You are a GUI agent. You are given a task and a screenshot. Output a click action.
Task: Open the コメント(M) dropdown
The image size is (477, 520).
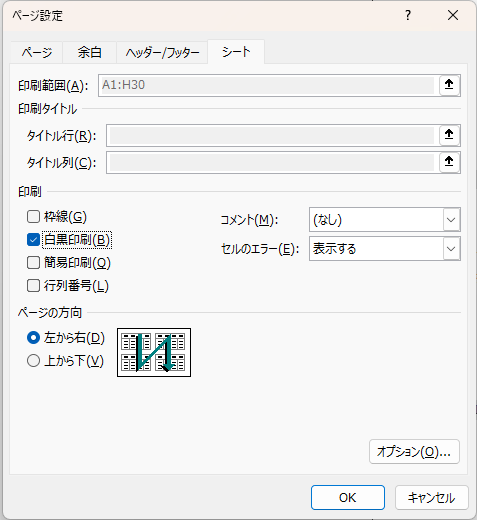coord(385,220)
